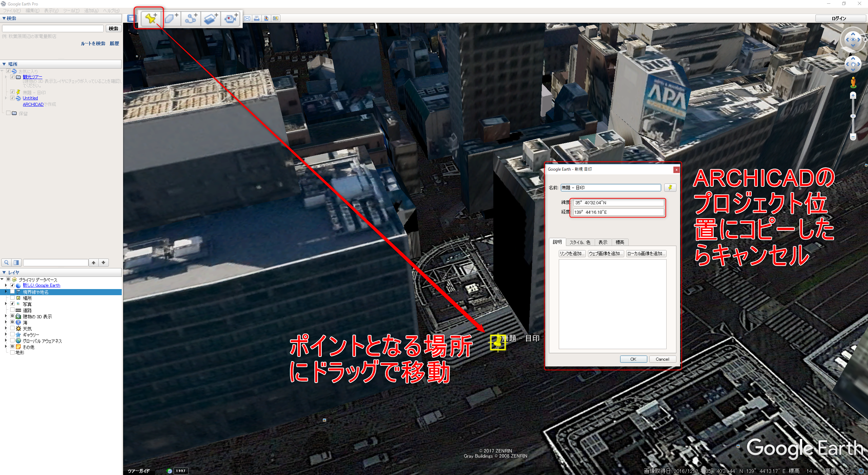This screenshot has height=475, width=868.
Task: Toggle the sidebar panel toolbar button
Action: click(x=131, y=18)
